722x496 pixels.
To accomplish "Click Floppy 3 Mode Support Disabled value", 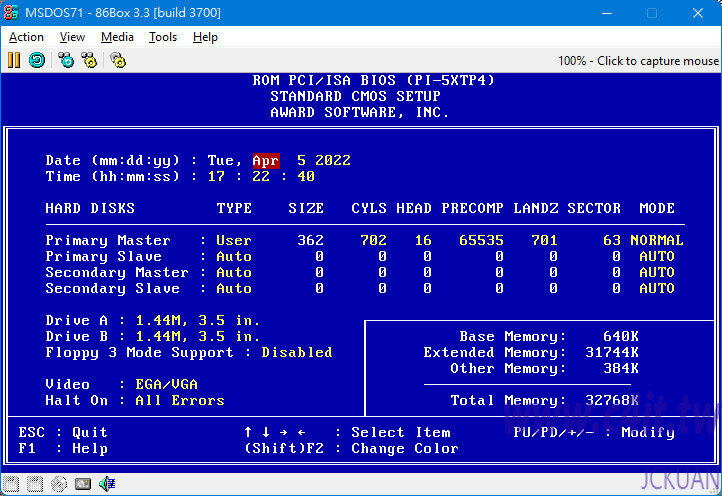I will coord(297,353).
